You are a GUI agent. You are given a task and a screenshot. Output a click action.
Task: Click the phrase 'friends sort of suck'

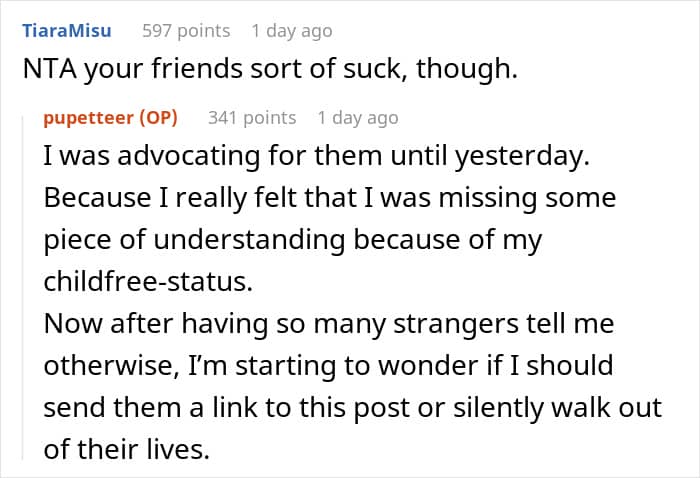280,69
